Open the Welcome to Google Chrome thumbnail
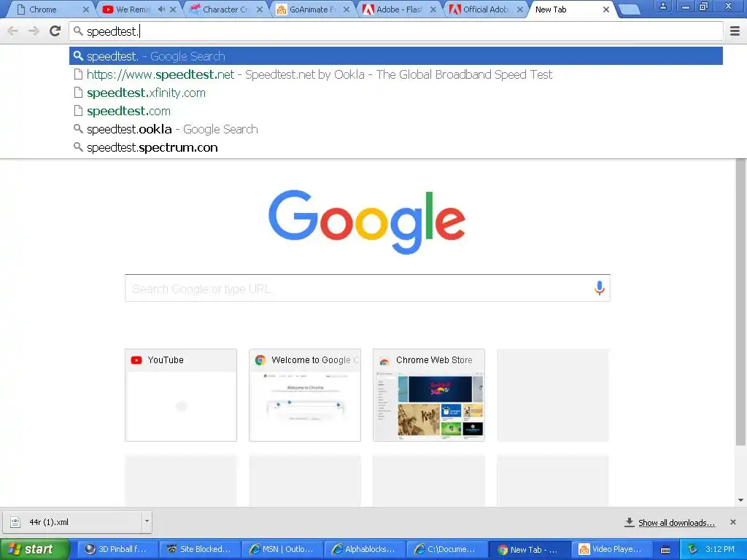The height and width of the screenshot is (560, 747). coord(305,395)
